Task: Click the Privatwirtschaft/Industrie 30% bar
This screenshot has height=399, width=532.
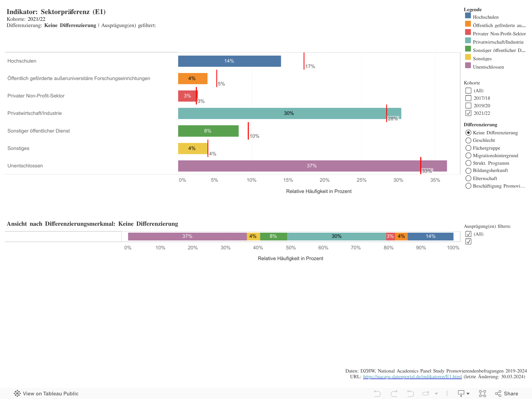Action: click(289, 114)
